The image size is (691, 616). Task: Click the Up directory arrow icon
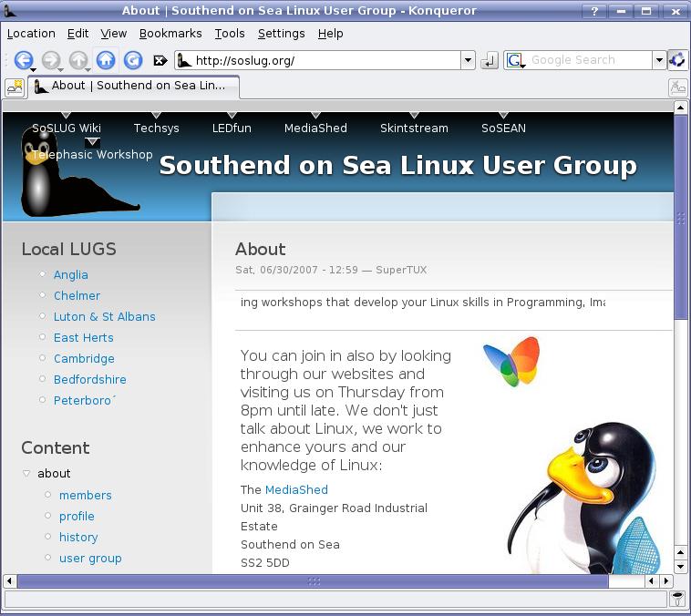click(78, 59)
